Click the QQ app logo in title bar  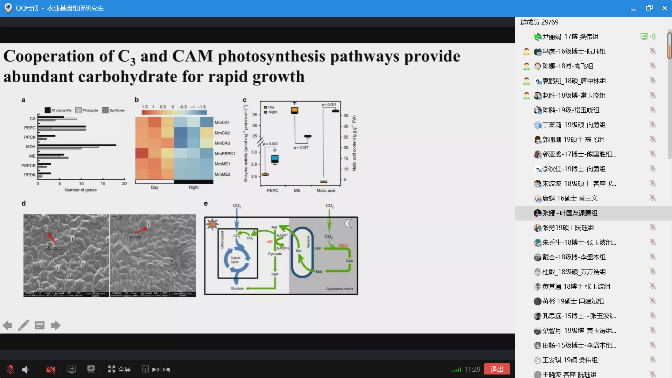coord(8,8)
